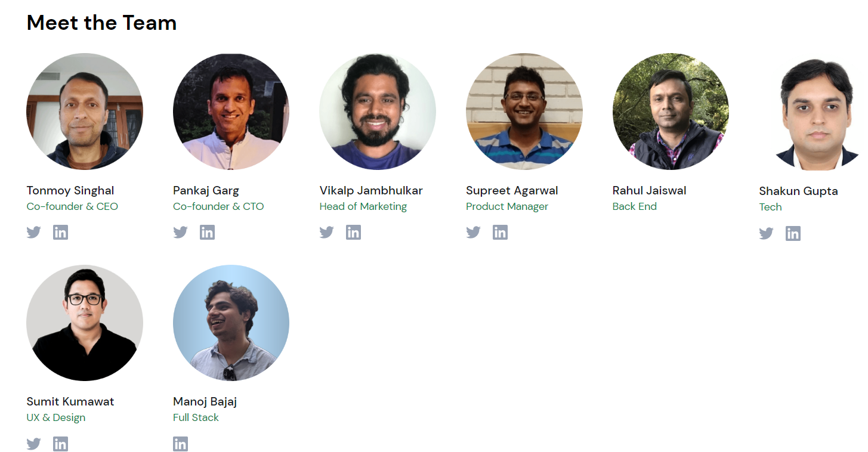Screen dimensions: 868x452
Task: Click Pankaj Garg's Twitter icon
Action: pos(180,232)
